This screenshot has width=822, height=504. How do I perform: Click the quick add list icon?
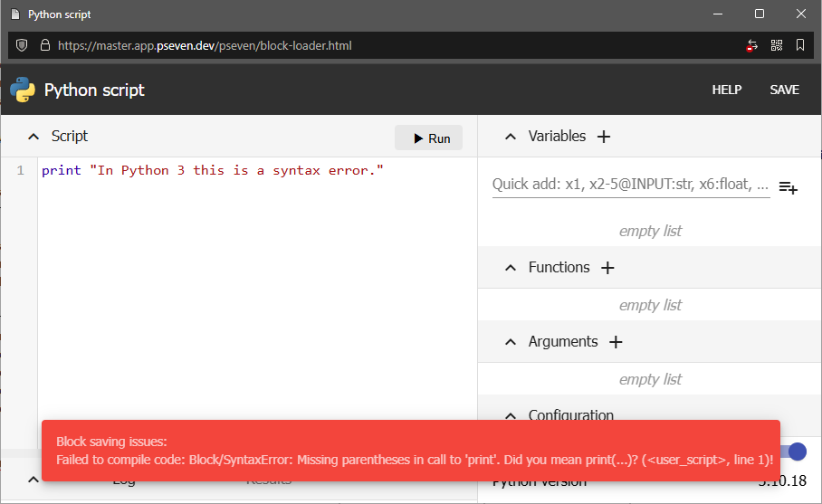click(788, 187)
